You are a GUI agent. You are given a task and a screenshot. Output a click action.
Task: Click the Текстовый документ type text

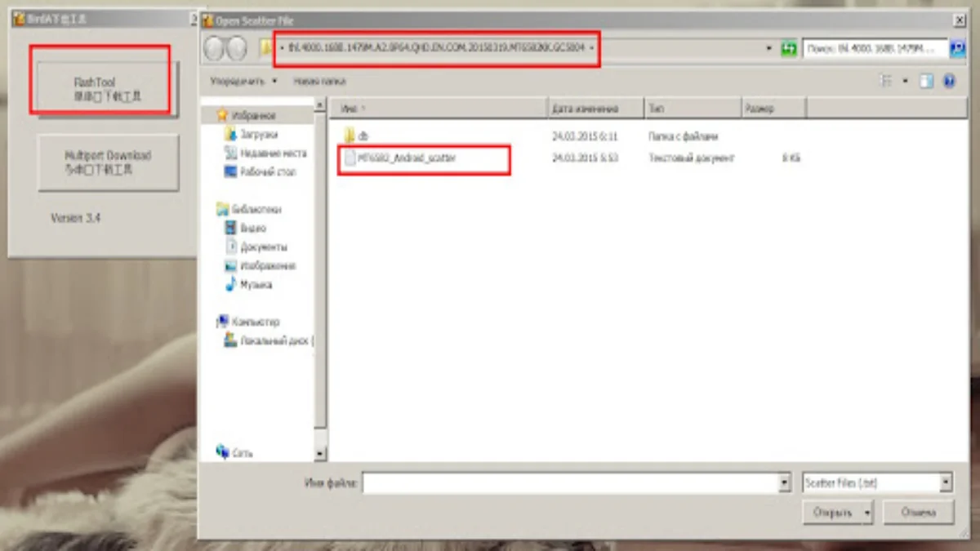pos(691,158)
